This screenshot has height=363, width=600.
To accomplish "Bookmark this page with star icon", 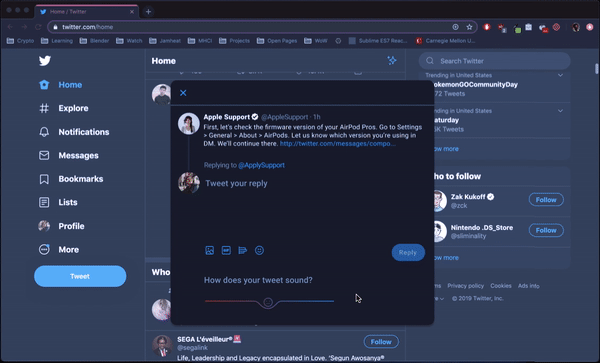I will pyautogui.click(x=469, y=27).
